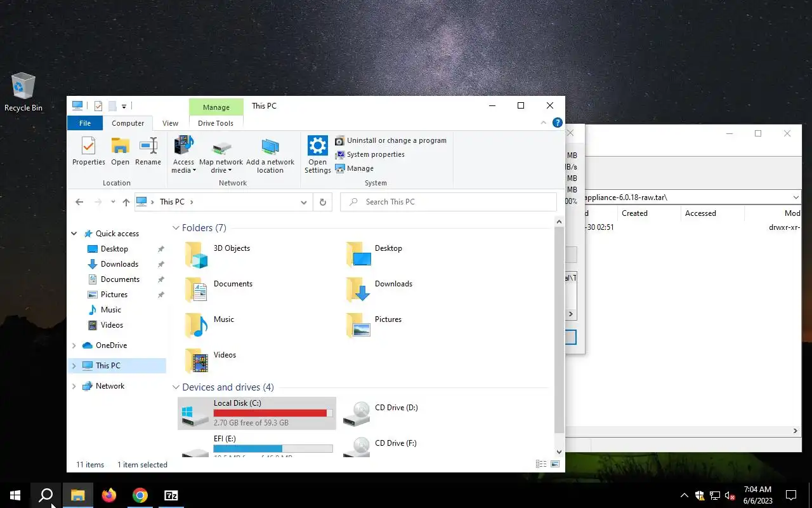Collapse the ribbon with chevron arrow
Image resolution: width=812 pixels, height=508 pixels.
[544, 123]
